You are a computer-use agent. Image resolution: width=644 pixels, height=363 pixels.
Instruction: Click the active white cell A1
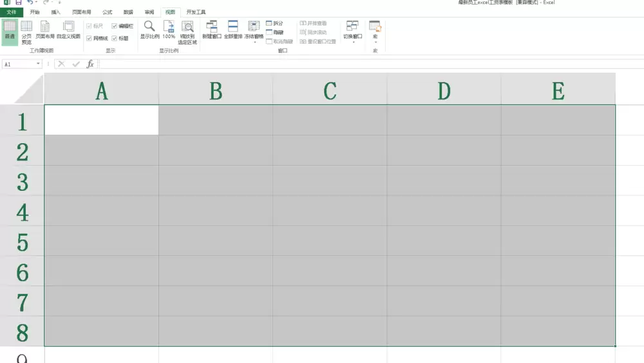(102, 120)
